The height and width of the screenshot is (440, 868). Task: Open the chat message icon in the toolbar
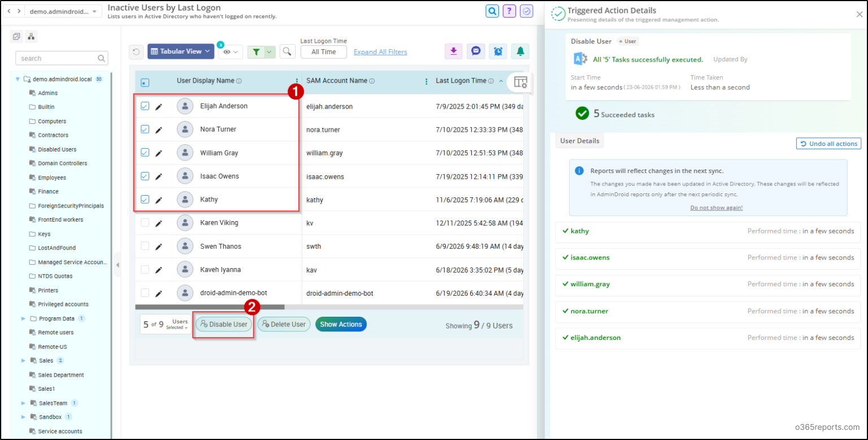pyautogui.click(x=476, y=51)
